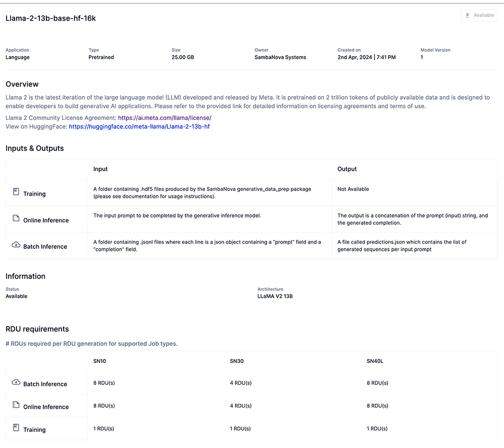Image resolution: width=504 pixels, height=448 pixels.
Task: Click the Created on date value
Action: pos(366,57)
